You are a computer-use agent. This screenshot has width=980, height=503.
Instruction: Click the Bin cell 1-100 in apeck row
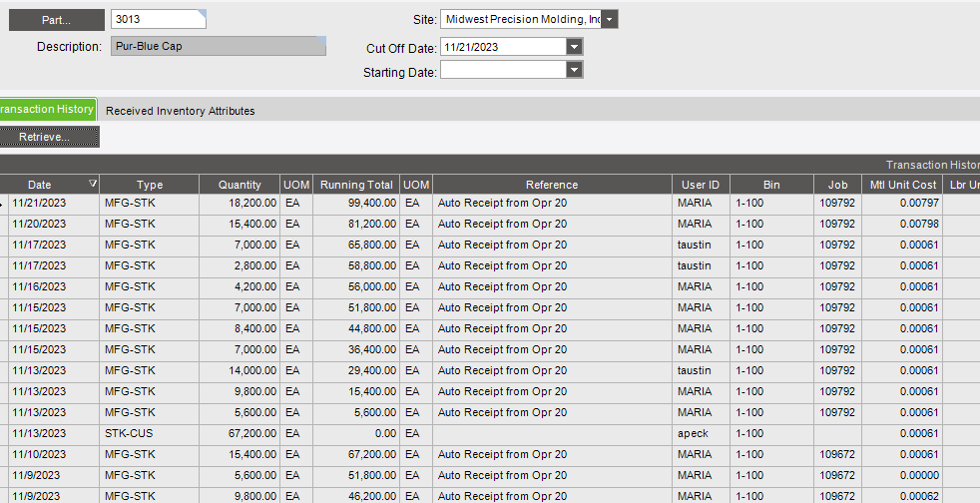[x=771, y=433]
